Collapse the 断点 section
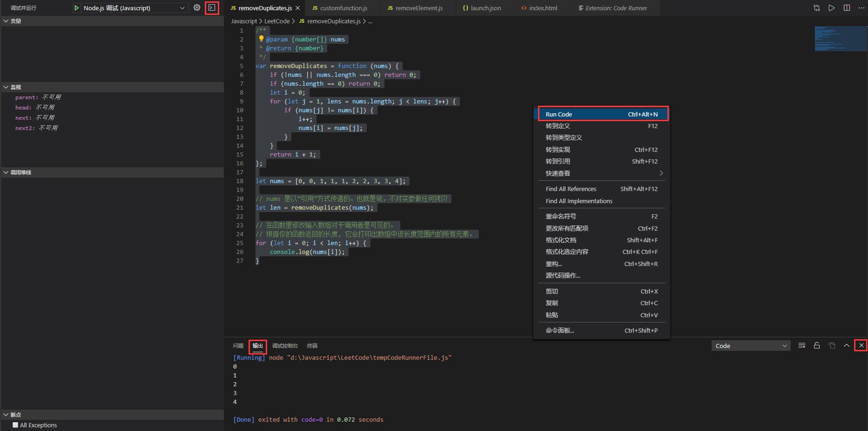 6,415
